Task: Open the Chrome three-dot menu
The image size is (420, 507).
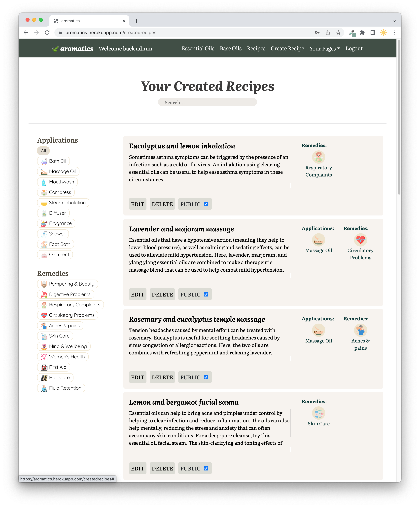Action: (x=394, y=33)
